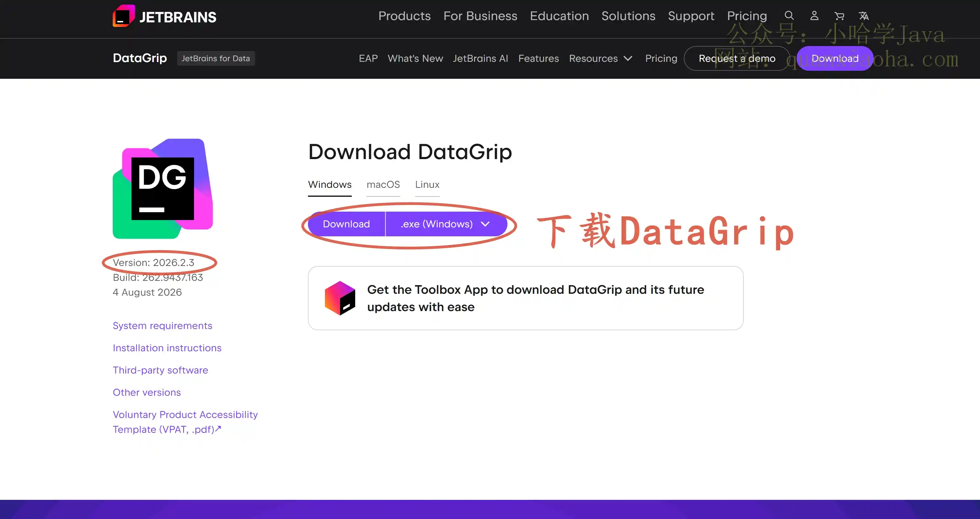Open the JetBrains AI page

(x=480, y=58)
